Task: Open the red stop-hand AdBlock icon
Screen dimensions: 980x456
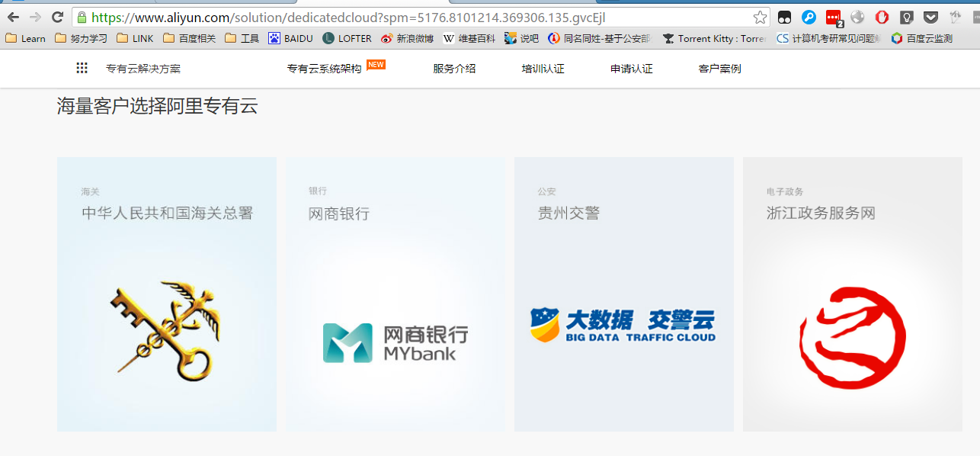Action: coord(882,17)
